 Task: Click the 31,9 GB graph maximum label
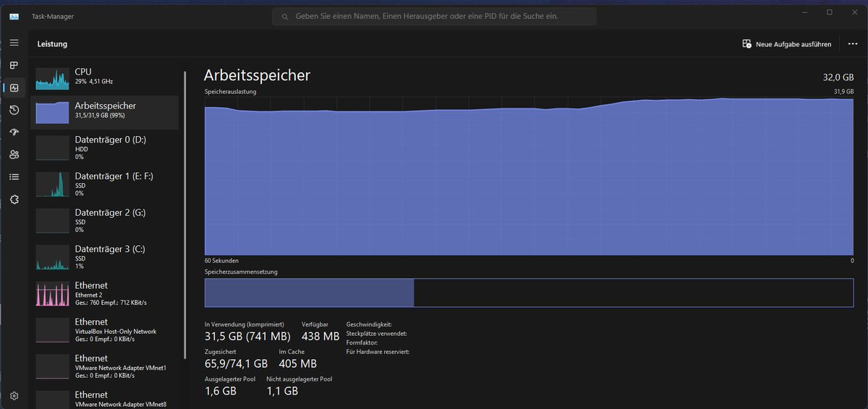pyautogui.click(x=844, y=92)
